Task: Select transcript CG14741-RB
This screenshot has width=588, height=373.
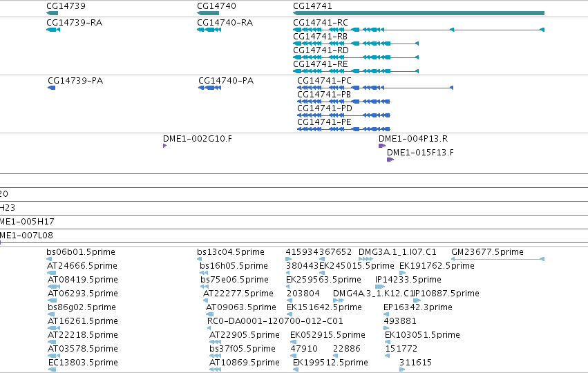Action: 320,37
